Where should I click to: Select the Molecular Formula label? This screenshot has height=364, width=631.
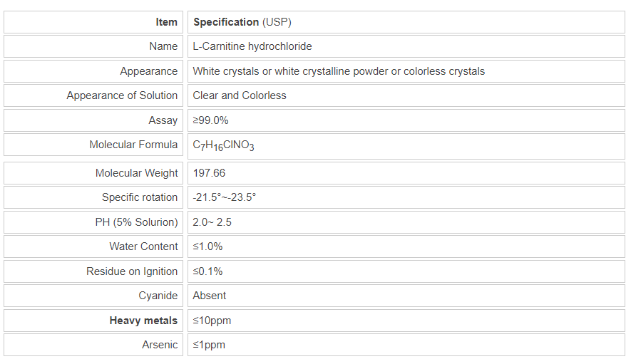pos(133,145)
